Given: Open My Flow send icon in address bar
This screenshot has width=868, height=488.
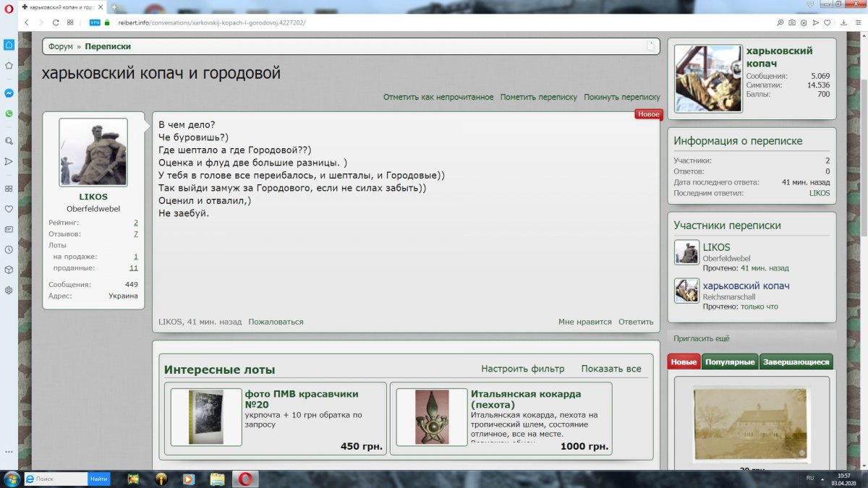Looking at the screenshot, I should pyautogui.click(x=815, y=22).
